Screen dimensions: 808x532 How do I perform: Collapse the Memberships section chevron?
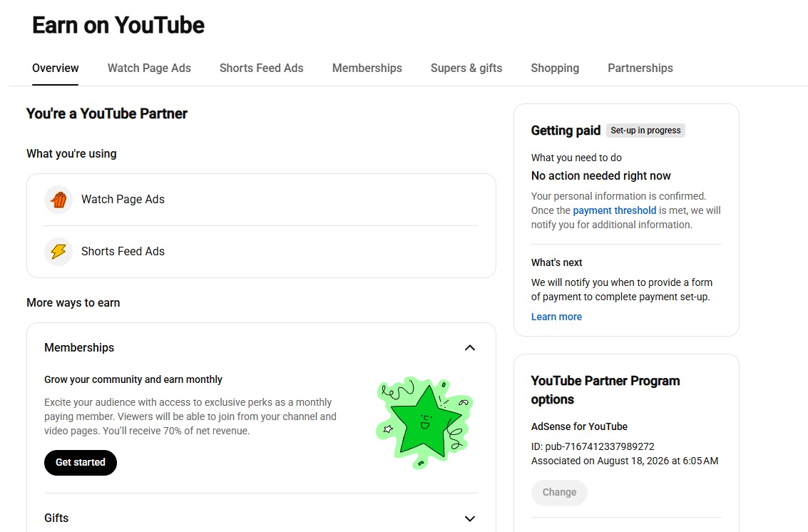coord(469,348)
